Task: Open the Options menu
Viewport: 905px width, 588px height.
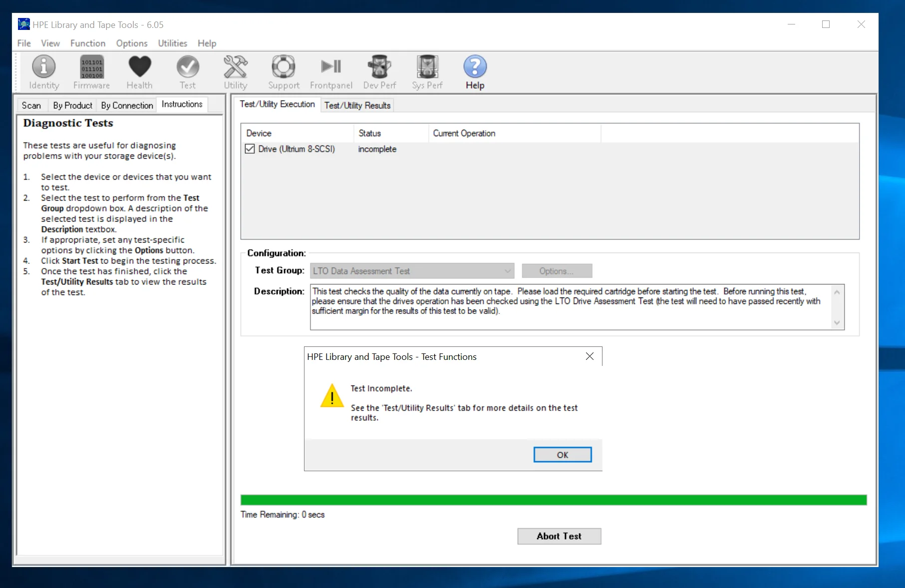Action: click(132, 43)
